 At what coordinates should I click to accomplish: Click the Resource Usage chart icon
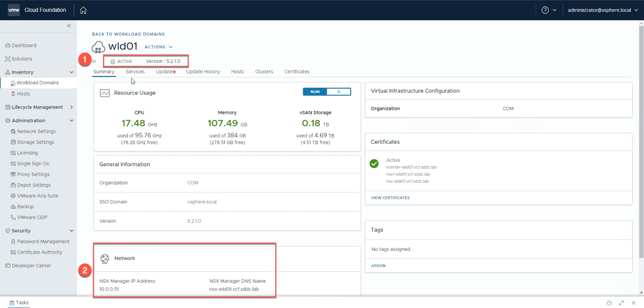click(105, 93)
